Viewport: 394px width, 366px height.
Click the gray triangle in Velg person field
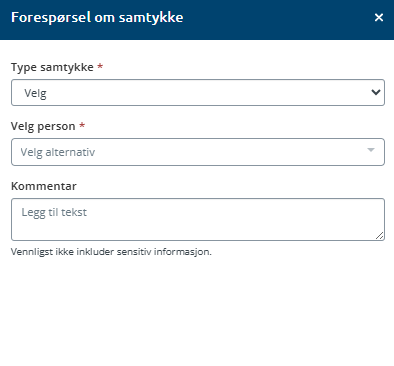pos(371,150)
